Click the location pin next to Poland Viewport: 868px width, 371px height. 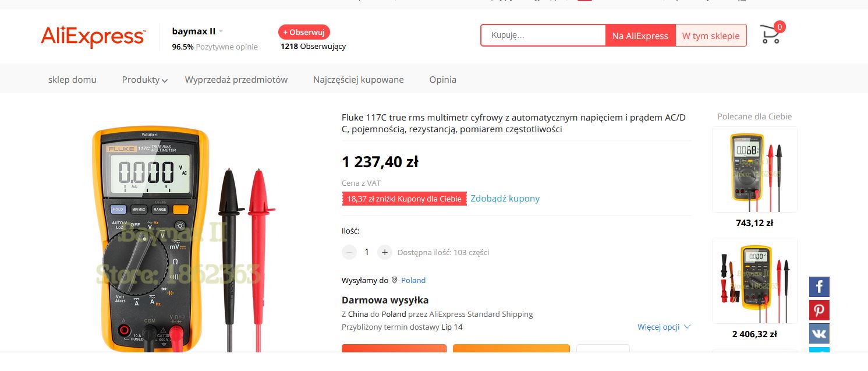tap(394, 280)
